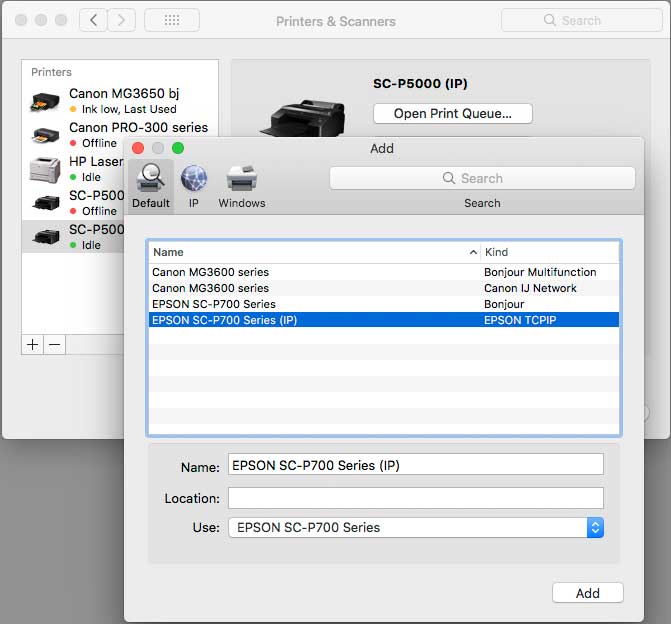Image resolution: width=671 pixels, height=624 pixels.
Task: Close the Add window with red button
Action: pyautogui.click(x=138, y=148)
